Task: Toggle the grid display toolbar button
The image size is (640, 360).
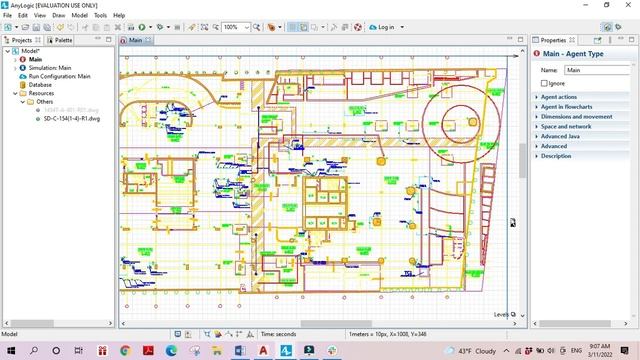Action: 293,27
